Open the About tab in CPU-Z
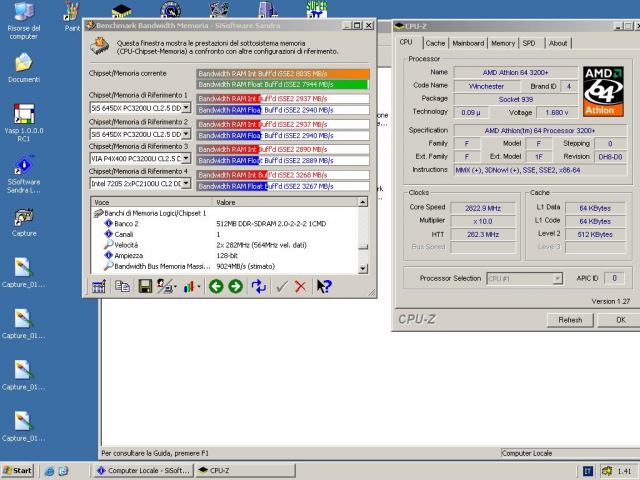Viewport: 640px width, 480px height. [x=558, y=43]
